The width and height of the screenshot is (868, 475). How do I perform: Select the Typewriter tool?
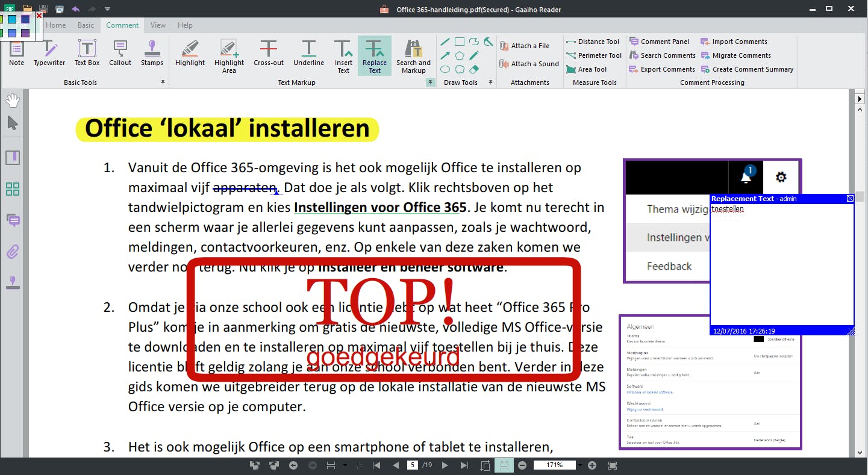(x=49, y=54)
